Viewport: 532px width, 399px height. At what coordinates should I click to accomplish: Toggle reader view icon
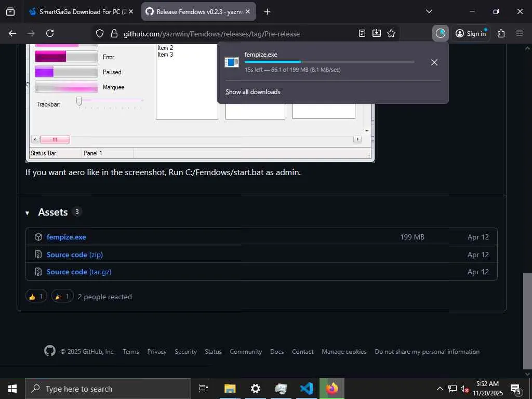(x=362, y=33)
